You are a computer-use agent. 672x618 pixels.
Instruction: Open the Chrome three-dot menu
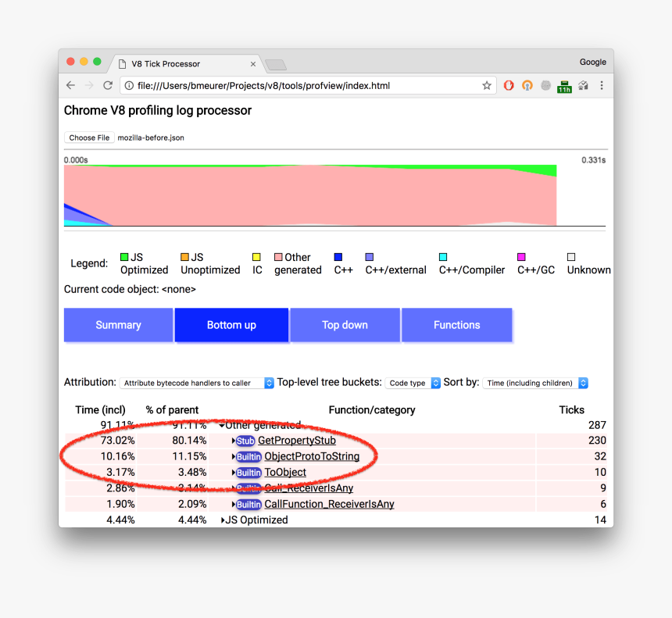[602, 86]
